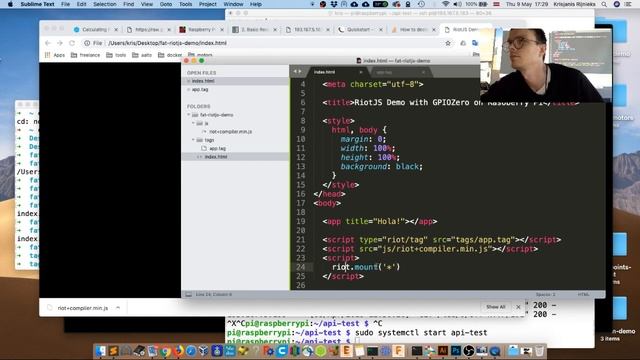Open the Apple menu
Screen dimensions: 640x360
[x=11, y=4]
